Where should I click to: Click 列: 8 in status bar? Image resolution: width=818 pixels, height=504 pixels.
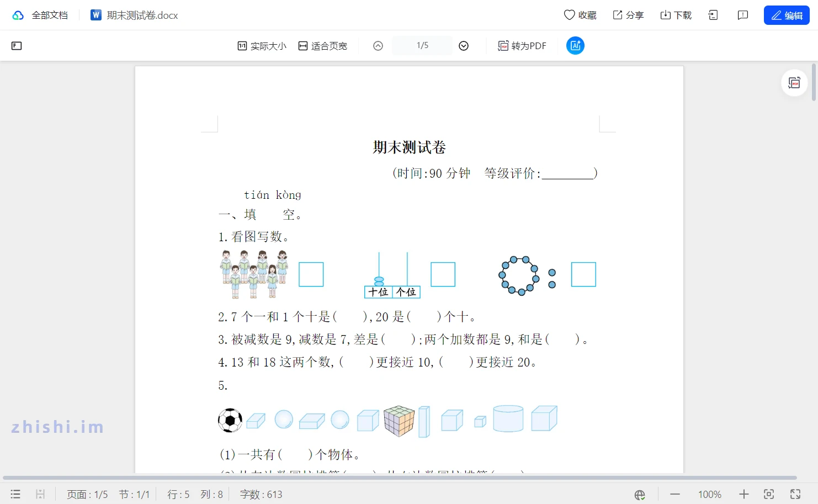(211, 494)
